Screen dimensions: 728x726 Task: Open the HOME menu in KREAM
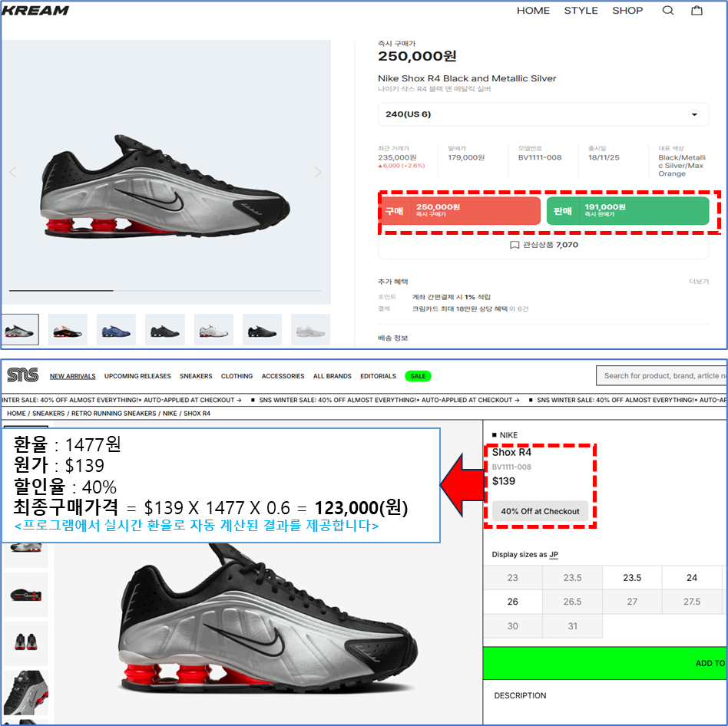click(533, 10)
